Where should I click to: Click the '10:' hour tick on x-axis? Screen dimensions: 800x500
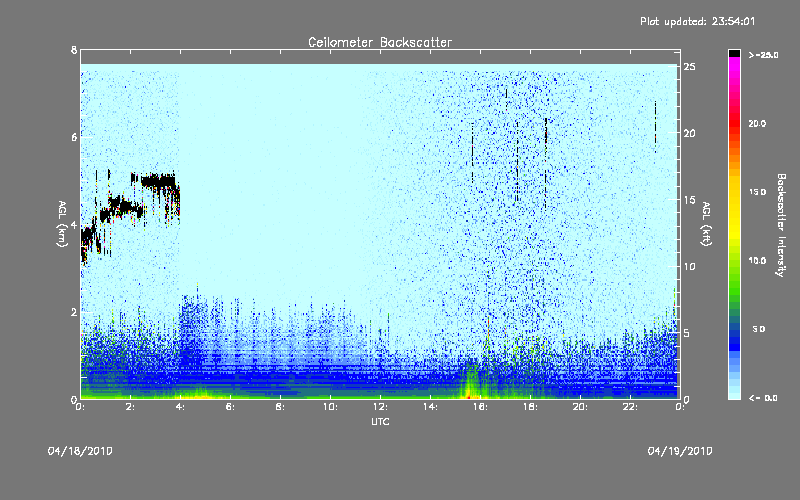coord(331,407)
